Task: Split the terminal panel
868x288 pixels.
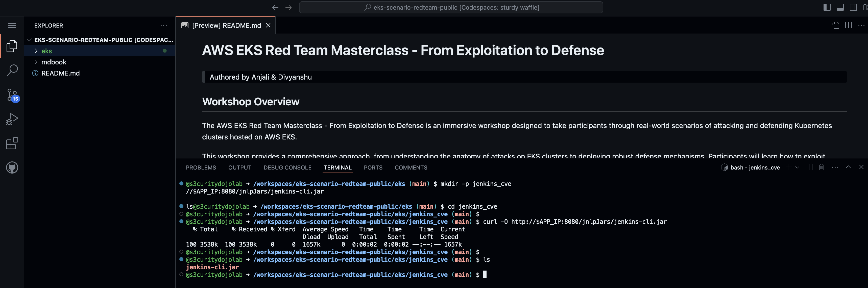Action: 809,167
